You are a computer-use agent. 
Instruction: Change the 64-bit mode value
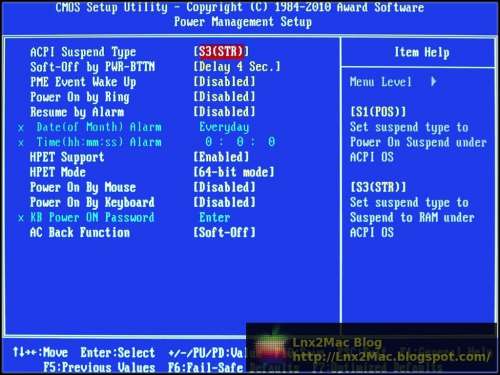(234, 172)
